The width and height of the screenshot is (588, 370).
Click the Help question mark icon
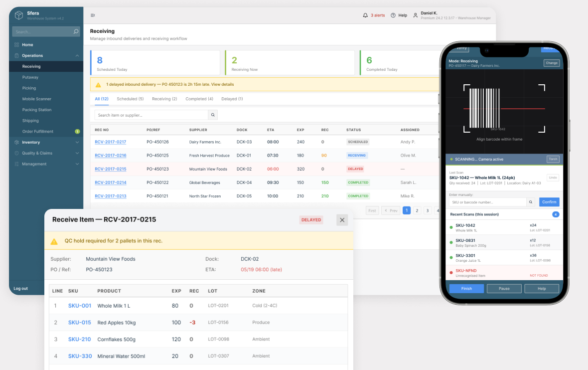pyautogui.click(x=393, y=15)
